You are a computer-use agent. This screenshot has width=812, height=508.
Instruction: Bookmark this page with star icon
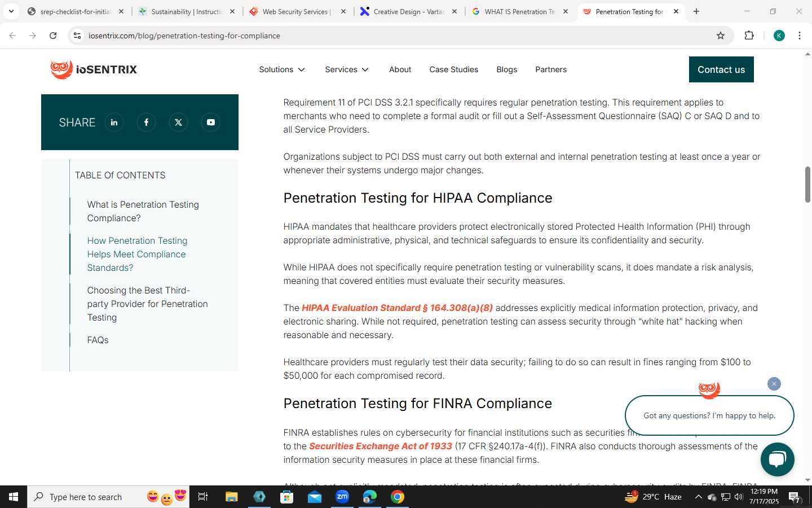[720, 36]
